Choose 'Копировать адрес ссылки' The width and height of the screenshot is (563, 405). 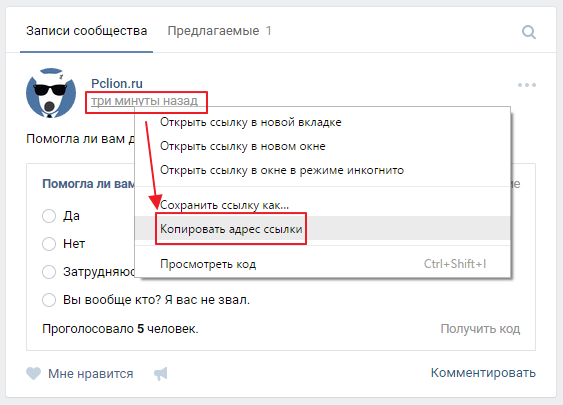[x=322, y=228]
